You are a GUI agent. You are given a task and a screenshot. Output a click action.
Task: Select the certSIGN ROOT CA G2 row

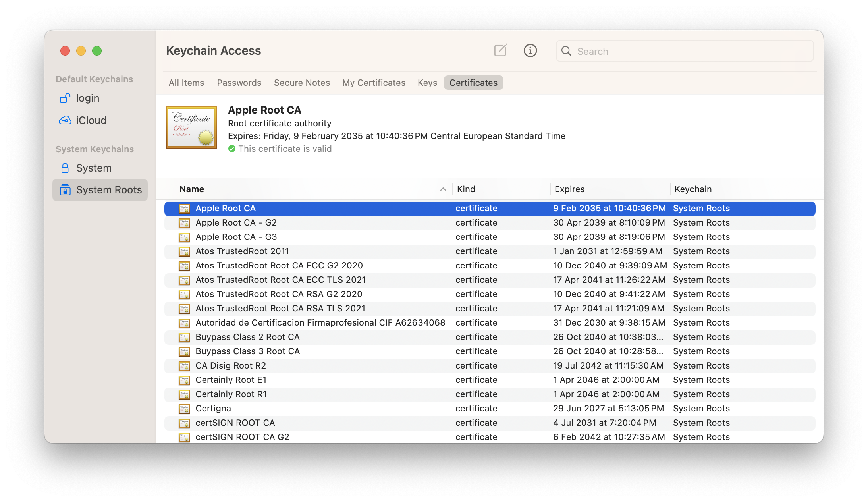[242, 437]
